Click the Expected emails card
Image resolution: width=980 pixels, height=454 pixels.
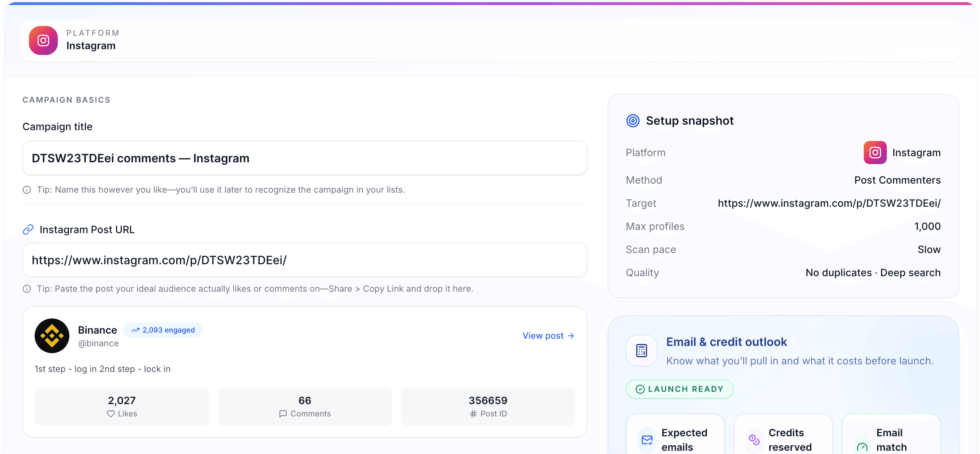(x=675, y=434)
